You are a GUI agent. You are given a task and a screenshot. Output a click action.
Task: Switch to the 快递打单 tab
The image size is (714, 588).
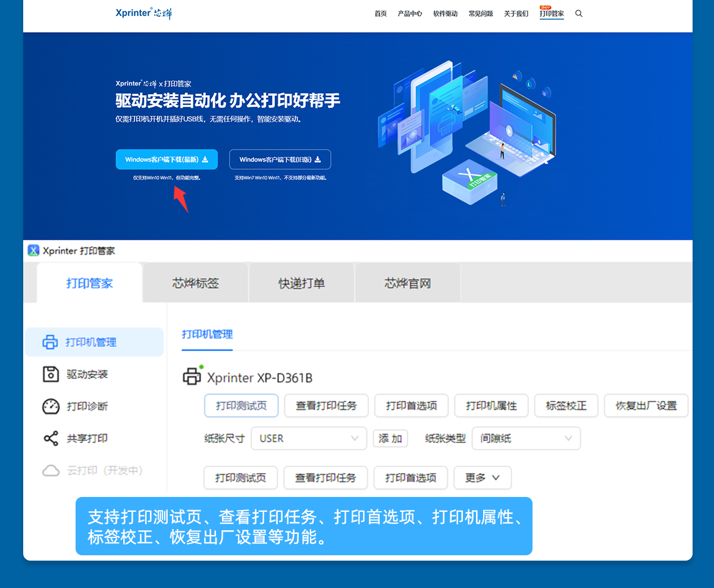point(302,283)
